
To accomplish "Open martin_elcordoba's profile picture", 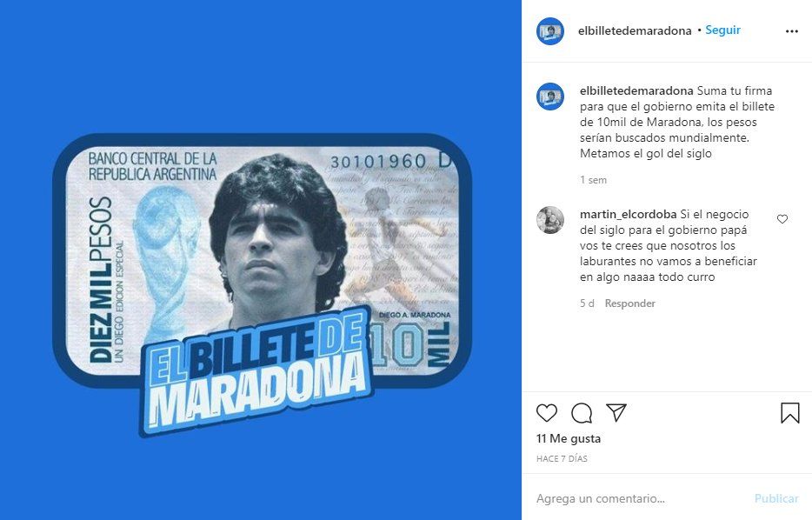I will [x=550, y=220].
